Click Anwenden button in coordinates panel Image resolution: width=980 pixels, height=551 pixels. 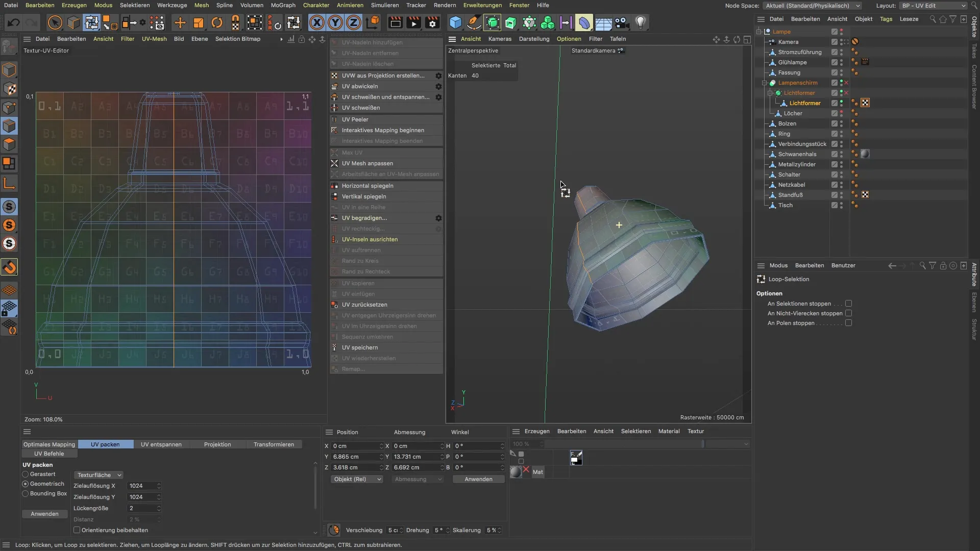coord(478,479)
